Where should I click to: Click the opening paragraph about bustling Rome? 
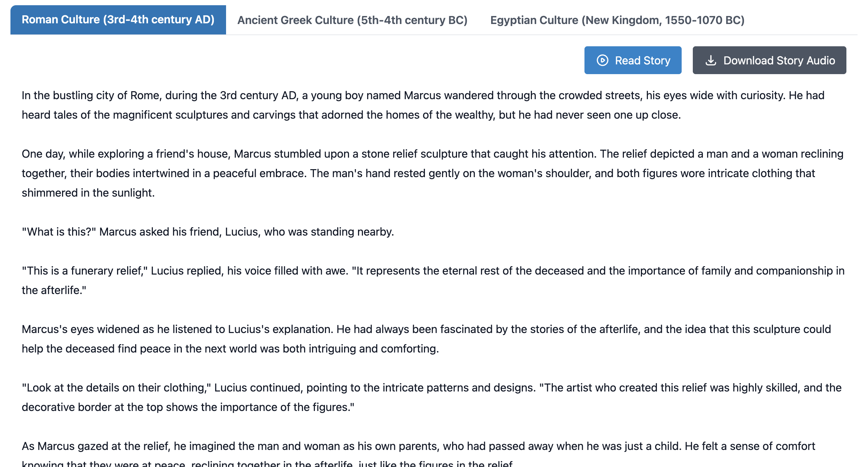coord(423,105)
